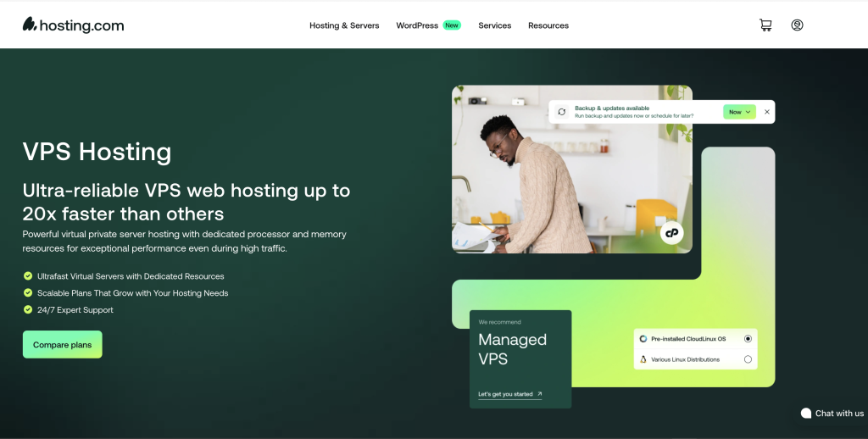Viewport: 868px width, 439px height.
Task: Click the Compare plans button
Action: tap(63, 344)
